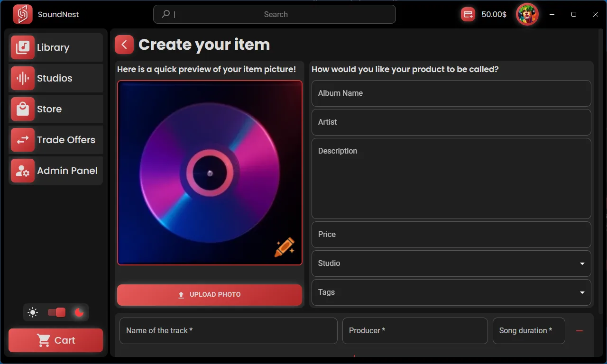Click the search magnifier icon

(x=166, y=14)
